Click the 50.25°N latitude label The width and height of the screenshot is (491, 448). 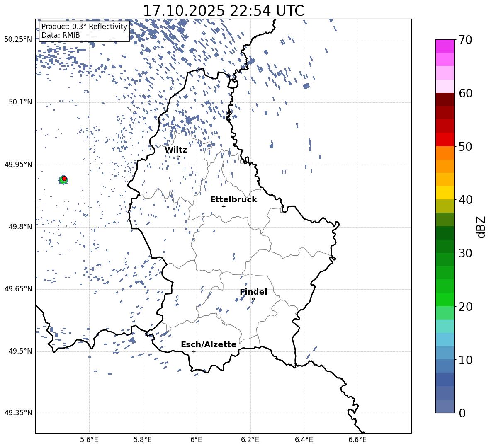pyautogui.click(x=18, y=40)
